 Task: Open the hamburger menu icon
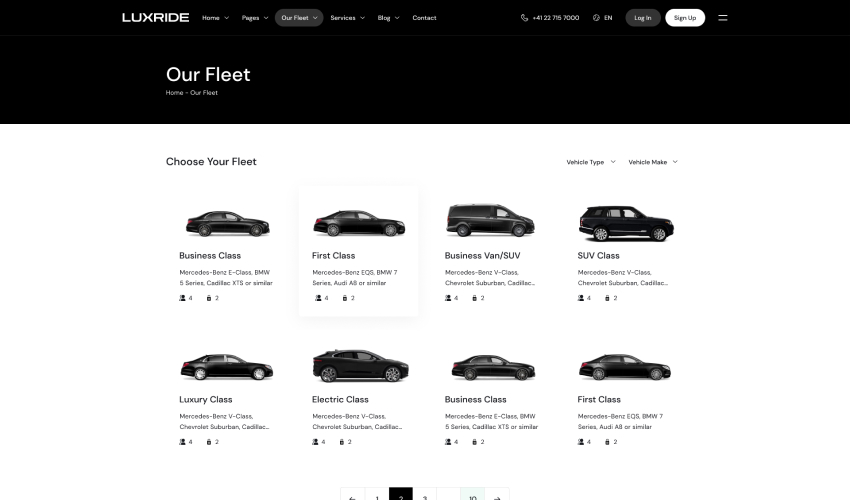pos(723,17)
